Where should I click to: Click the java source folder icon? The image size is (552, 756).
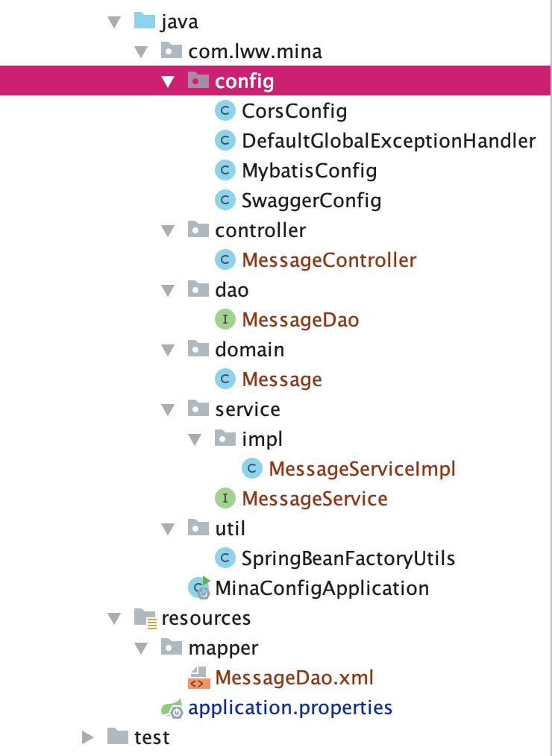click(x=144, y=21)
